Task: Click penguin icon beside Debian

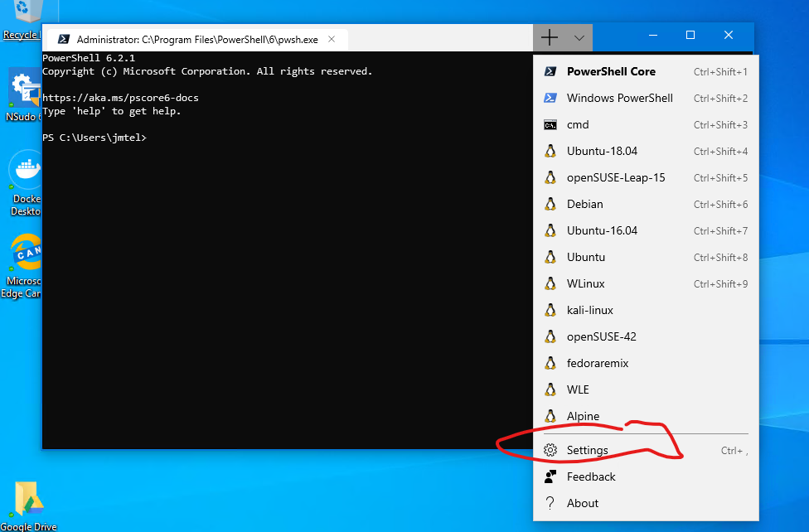Action: [x=550, y=205]
